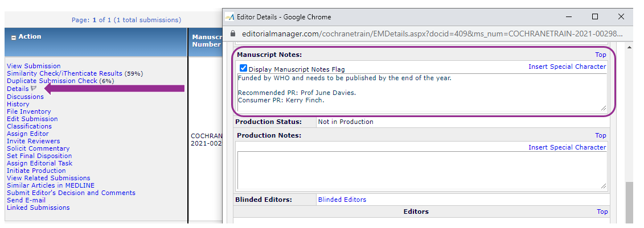Jump to Top from Manuscript Notes
The image size is (644, 228).
coord(600,55)
